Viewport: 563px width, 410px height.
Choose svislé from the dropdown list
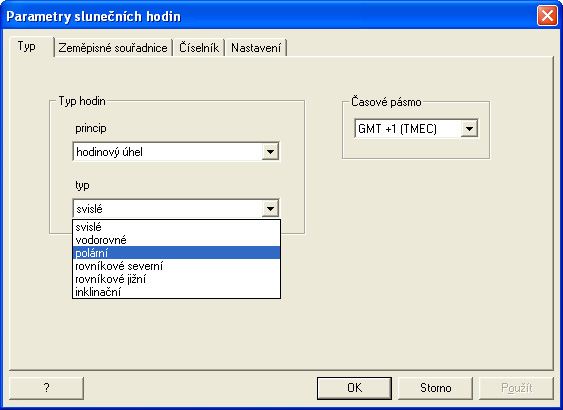point(176,227)
